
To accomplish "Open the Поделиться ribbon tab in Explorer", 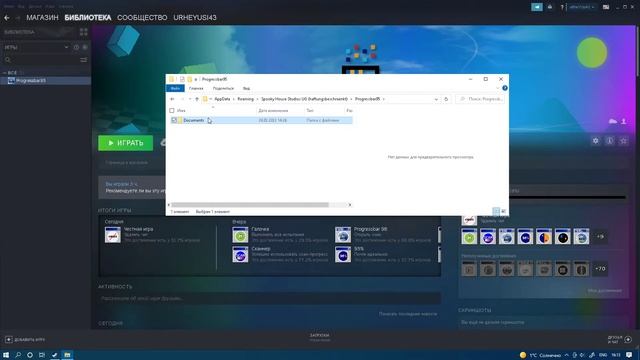I will point(223,88).
